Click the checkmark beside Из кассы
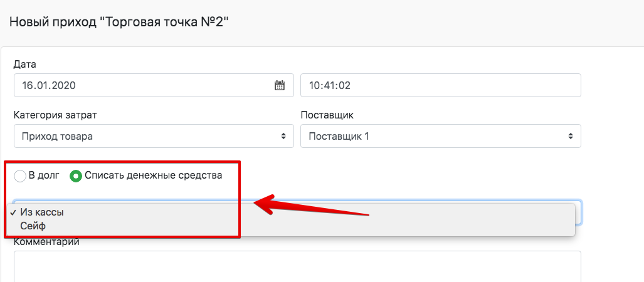Screen dimensions: 644x282 pyautogui.click(x=14, y=212)
